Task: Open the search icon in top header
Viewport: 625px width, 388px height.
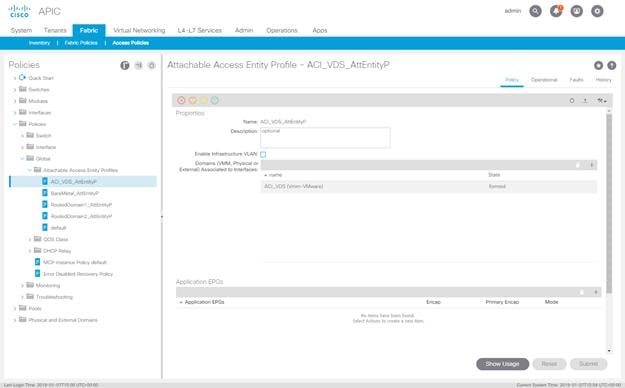Action: [535, 11]
